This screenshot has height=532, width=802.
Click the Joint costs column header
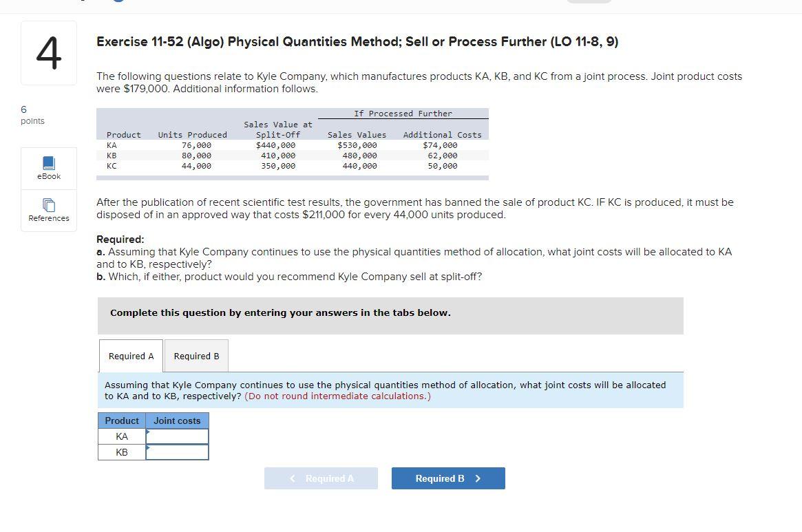[x=177, y=421]
